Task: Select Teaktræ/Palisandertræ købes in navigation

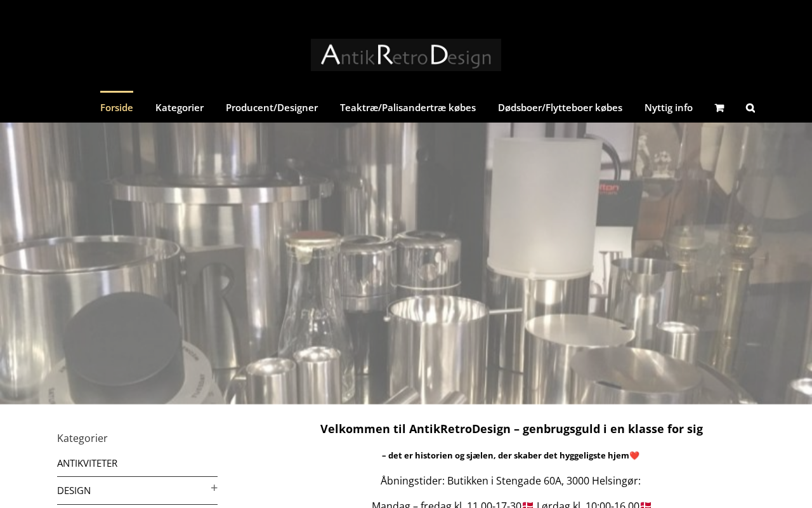Action: coord(408,107)
